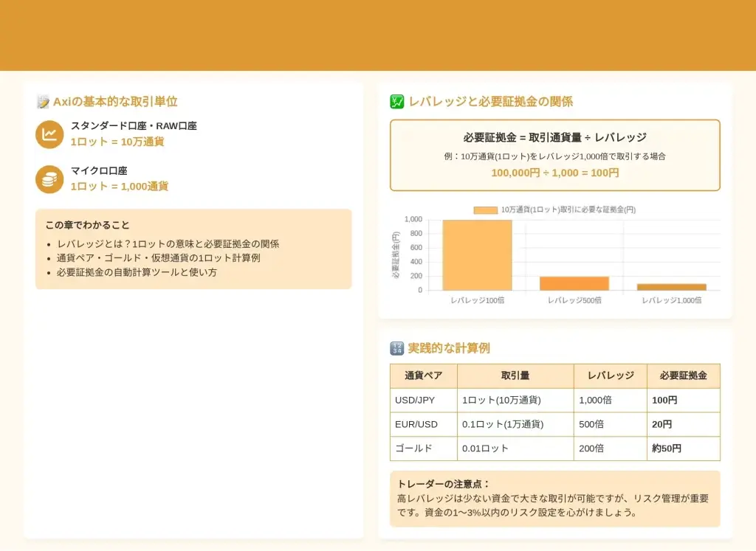The image size is (756, 551).
Task: Click the 通貨ペア column header
Action: pyautogui.click(x=424, y=375)
